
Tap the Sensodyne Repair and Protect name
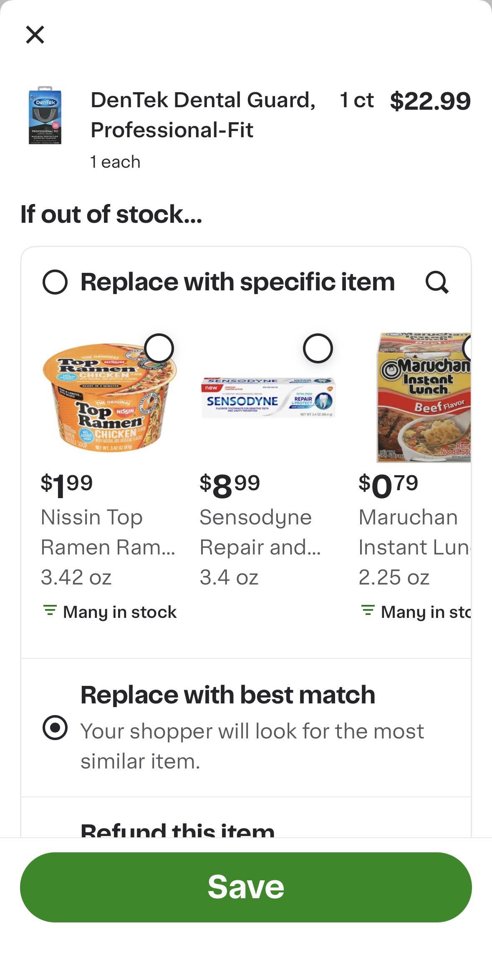point(260,532)
